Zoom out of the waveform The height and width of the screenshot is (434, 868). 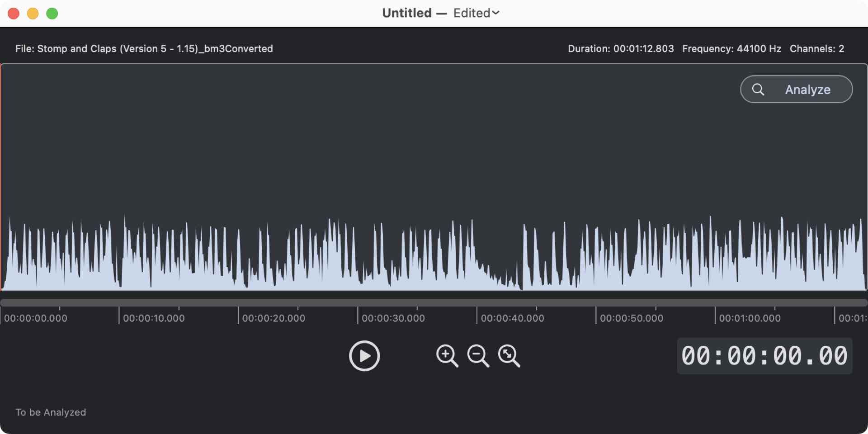(x=478, y=356)
